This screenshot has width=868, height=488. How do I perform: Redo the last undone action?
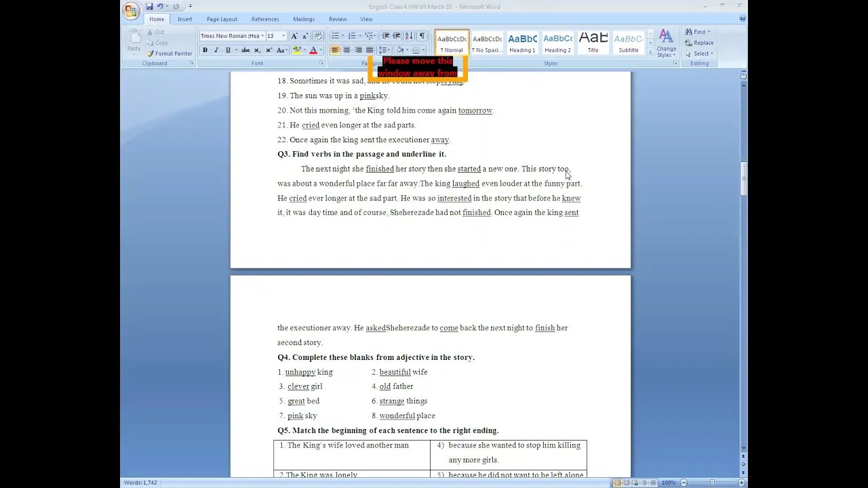pyautogui.click(x=176, y=7)
